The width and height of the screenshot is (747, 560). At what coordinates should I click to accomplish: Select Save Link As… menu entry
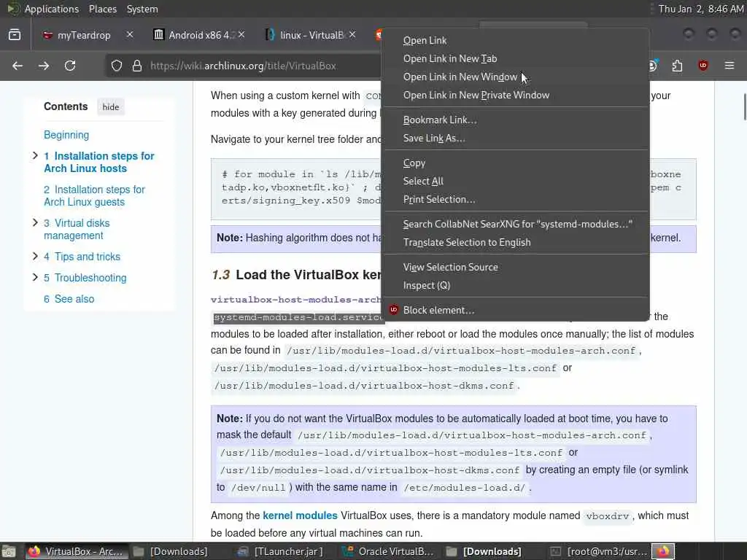516,138
